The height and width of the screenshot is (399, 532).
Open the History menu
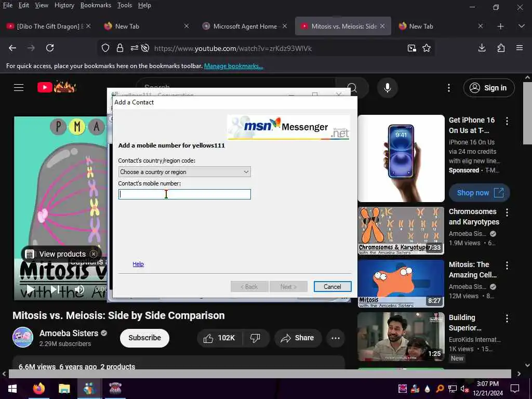coord(64,5)
